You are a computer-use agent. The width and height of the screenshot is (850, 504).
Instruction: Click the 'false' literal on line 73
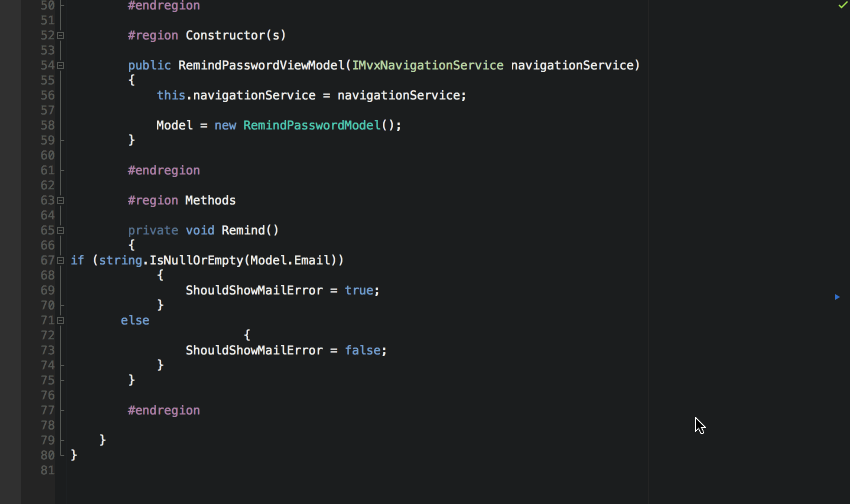[x=363, y=351]
